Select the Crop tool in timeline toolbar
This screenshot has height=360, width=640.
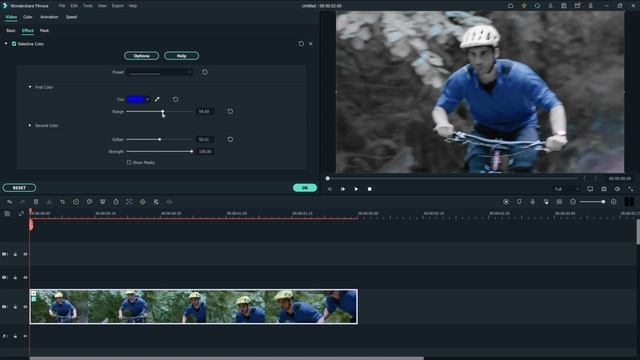point(62,202)
